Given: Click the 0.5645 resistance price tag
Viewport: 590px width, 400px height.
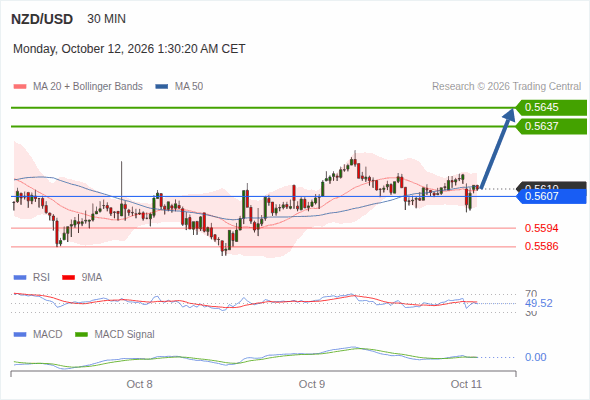Looking at the screenshot, I should pos(551,108).
